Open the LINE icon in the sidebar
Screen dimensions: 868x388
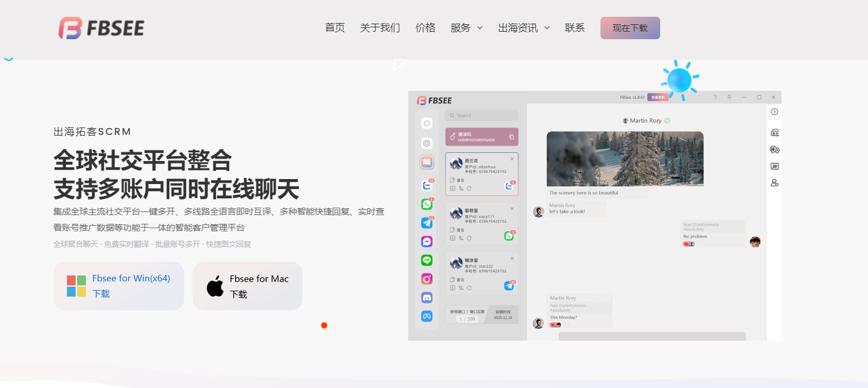427,260
